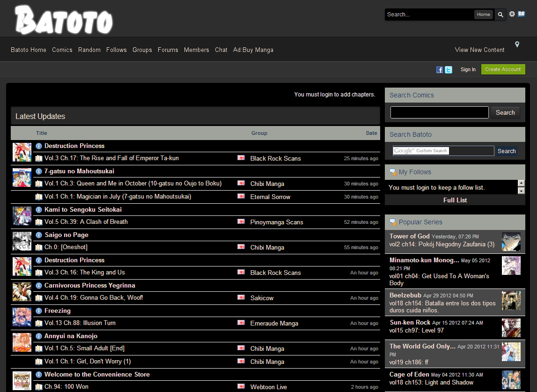Open Minamoto-kun Monog... popular series title
The height and width of the screenshot is (392, 537).
424,260
